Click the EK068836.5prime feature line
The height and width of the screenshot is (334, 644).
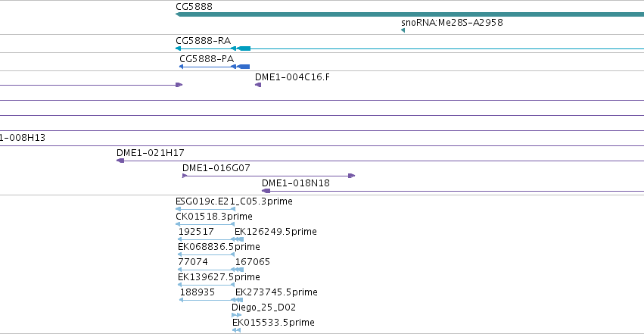(206, 254)
